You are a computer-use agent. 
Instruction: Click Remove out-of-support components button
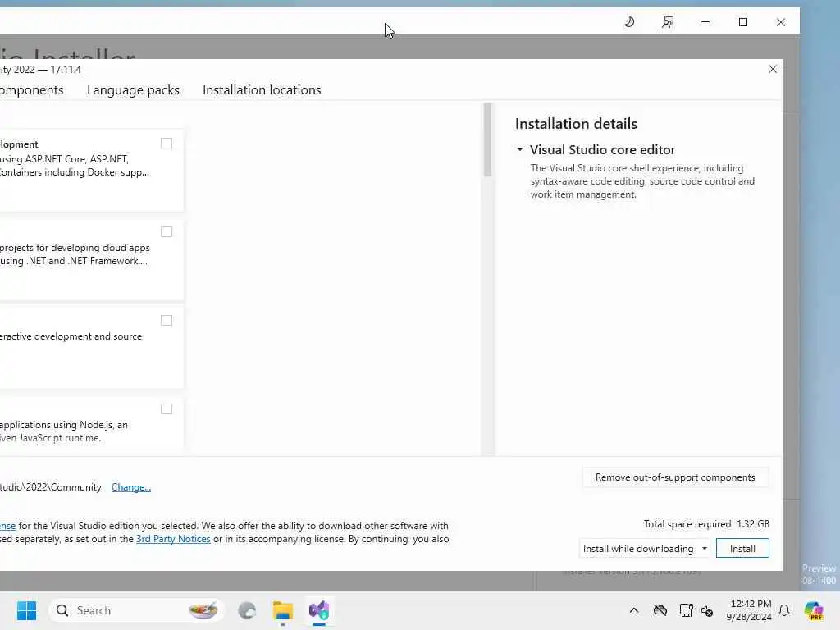(x=675, y=477)
